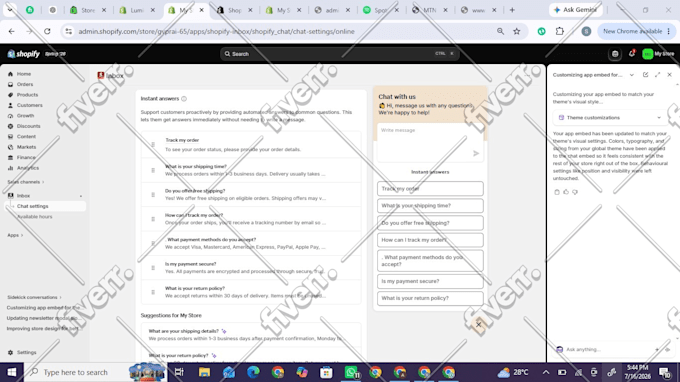Open Sidekick conversation title dropdown
The height and width of the screenshot is (382, 680).
coord(631,75)
